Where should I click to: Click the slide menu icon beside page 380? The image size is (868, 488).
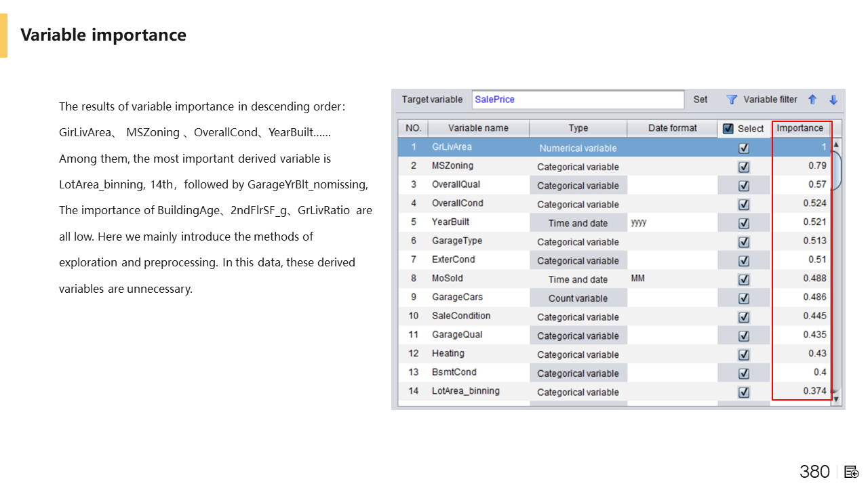point(852,472)
